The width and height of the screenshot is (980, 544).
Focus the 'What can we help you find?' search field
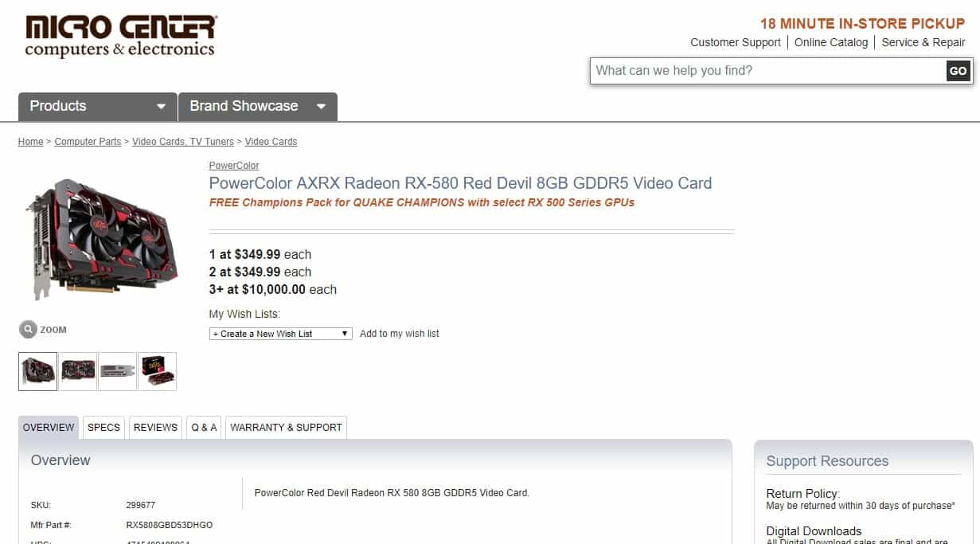pyautogui.click(x=768, y=71)
